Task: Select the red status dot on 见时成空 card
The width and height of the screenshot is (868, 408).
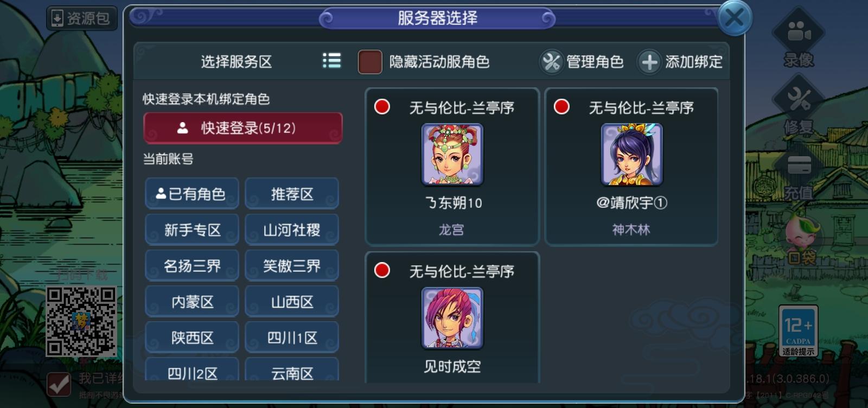Action: click(382, 270)
